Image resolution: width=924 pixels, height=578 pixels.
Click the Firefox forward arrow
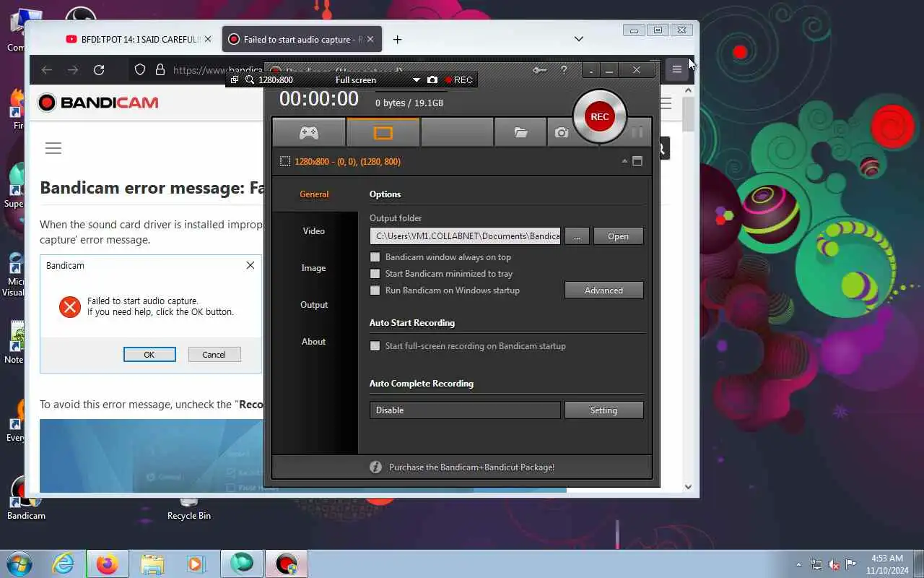tap(73, 70)
